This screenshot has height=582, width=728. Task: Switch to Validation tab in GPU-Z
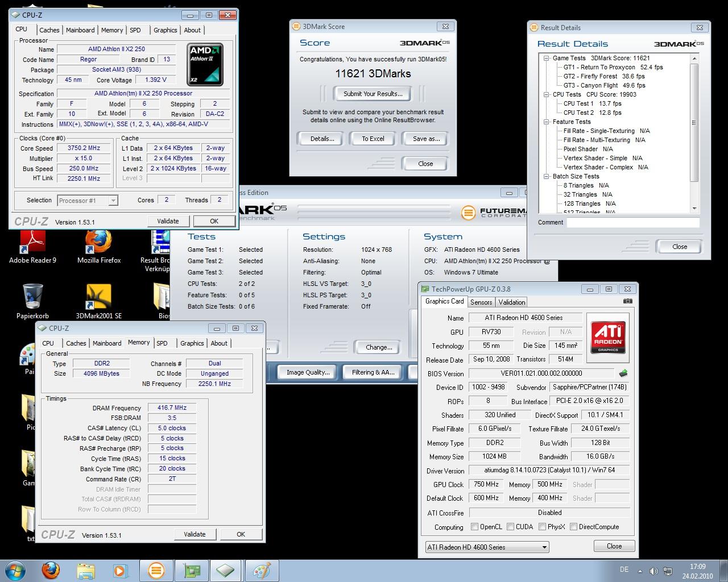tap(512, 302)
